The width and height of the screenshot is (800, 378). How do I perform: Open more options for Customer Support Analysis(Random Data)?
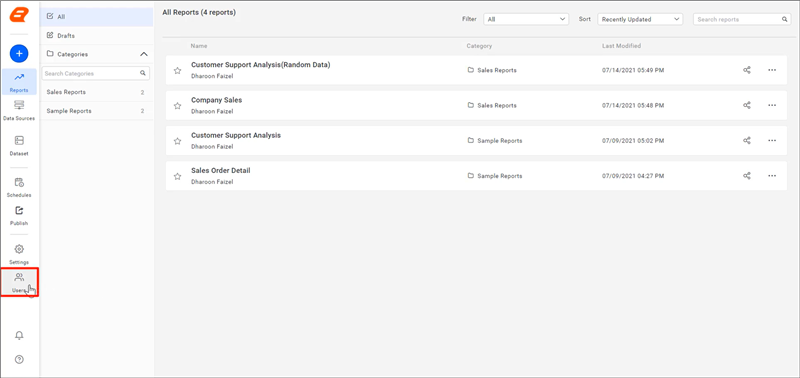[772, 70]
